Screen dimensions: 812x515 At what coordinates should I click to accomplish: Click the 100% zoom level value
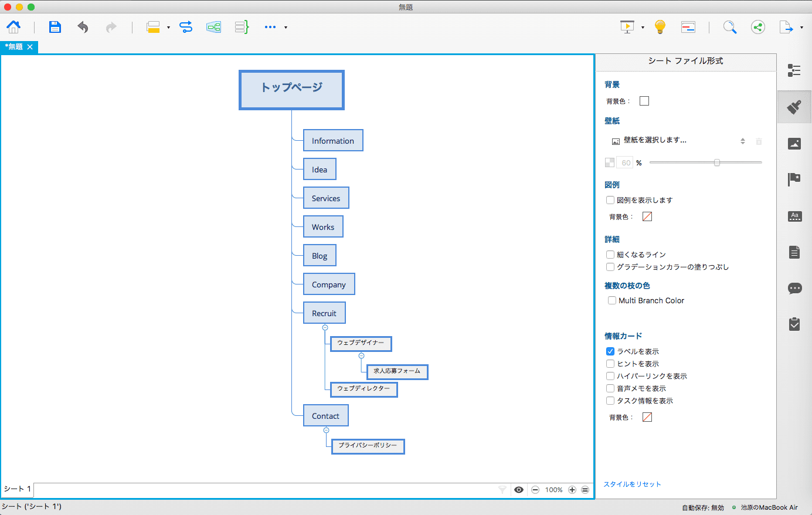(x=553, y=490)
